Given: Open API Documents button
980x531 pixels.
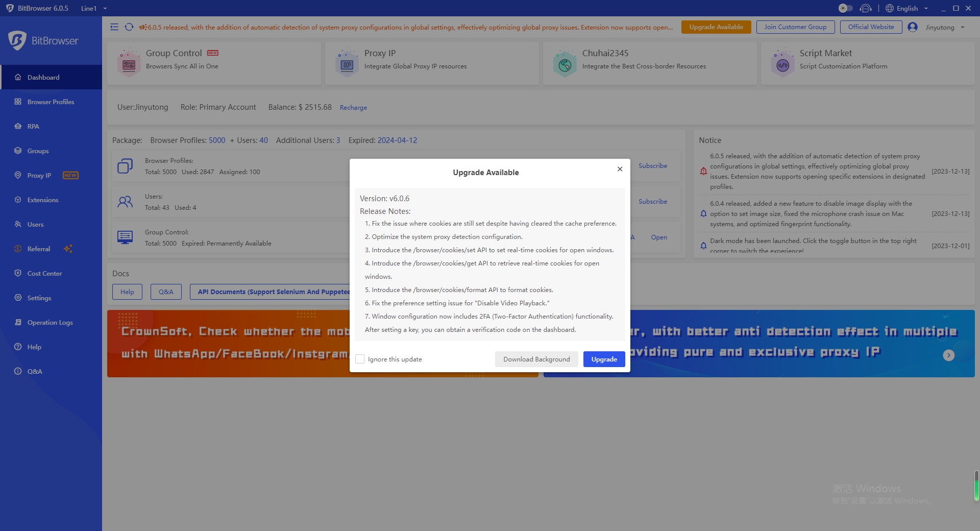Looking at the screenshot, I should click(270, 292).
